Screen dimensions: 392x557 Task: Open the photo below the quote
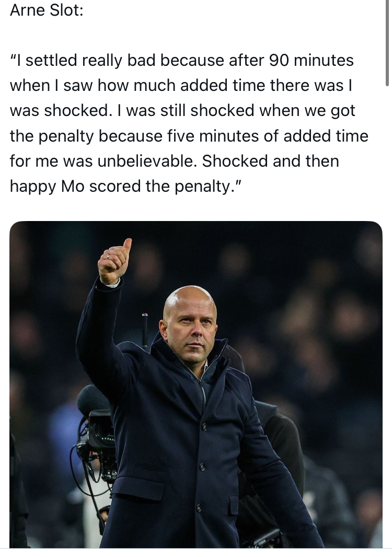click(196, 384)
